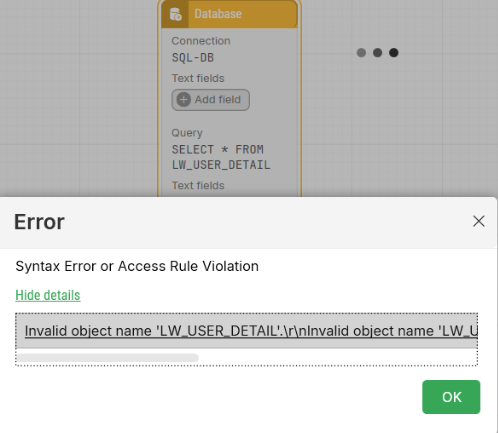Close the Error dialog with the X
This screenshot has height=433, width=498.
coord(479,221)
